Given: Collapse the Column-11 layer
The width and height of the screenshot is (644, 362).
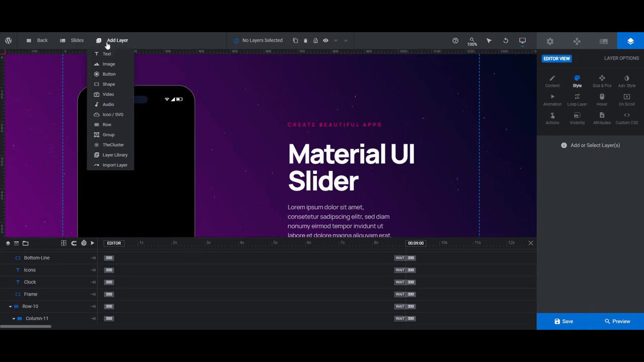Looking at the screenshot, I should click(14, 319).
